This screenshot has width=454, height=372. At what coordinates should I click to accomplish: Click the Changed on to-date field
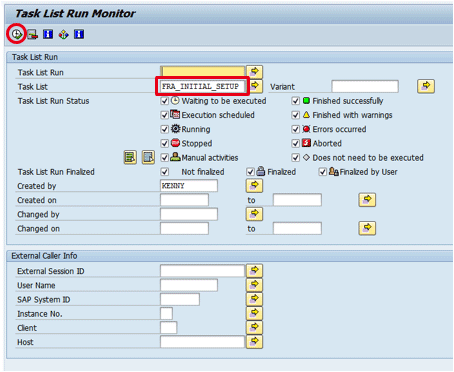tap(297, 229)
